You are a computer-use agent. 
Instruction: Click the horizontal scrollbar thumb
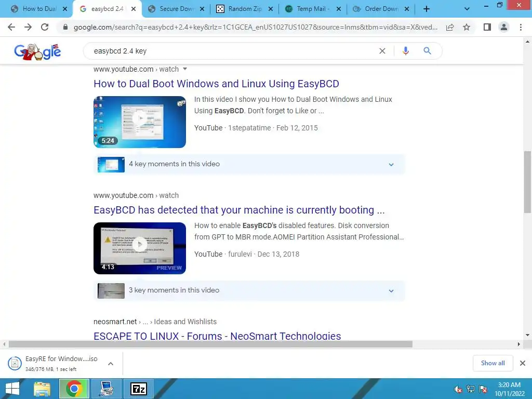(210, 344)
